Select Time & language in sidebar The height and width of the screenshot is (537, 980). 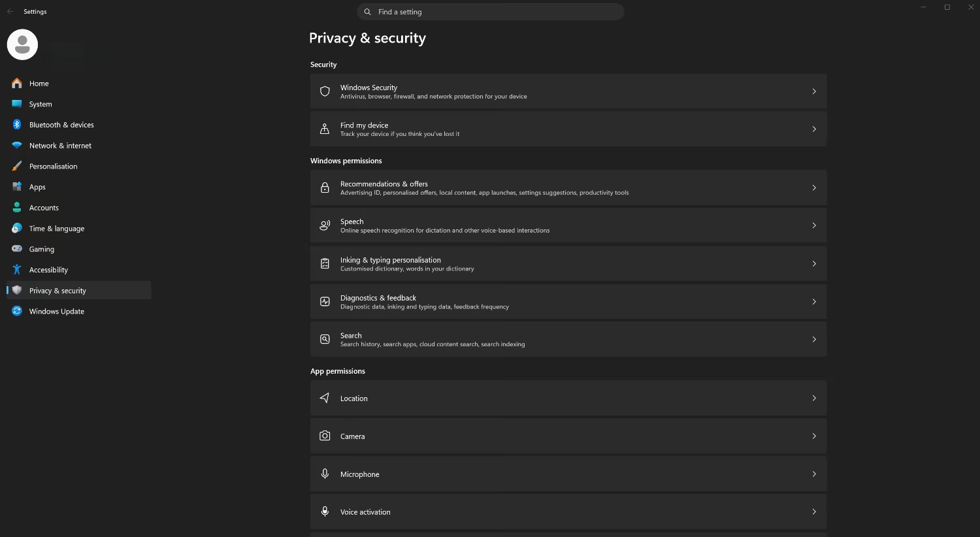click(78, 229)
